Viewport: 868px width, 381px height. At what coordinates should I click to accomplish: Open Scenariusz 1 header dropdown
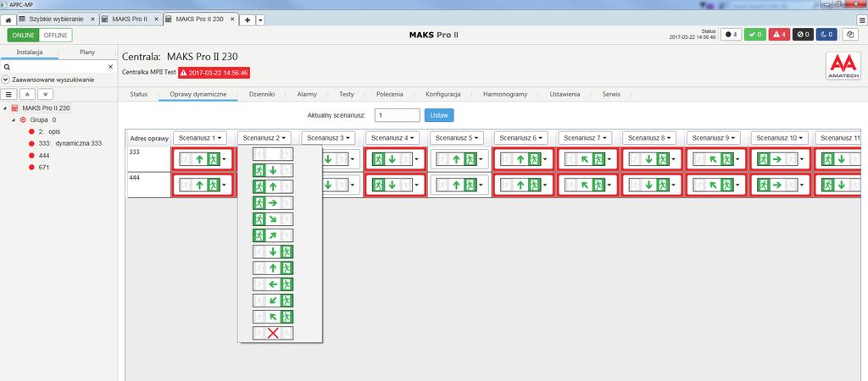tap(200, 138)
